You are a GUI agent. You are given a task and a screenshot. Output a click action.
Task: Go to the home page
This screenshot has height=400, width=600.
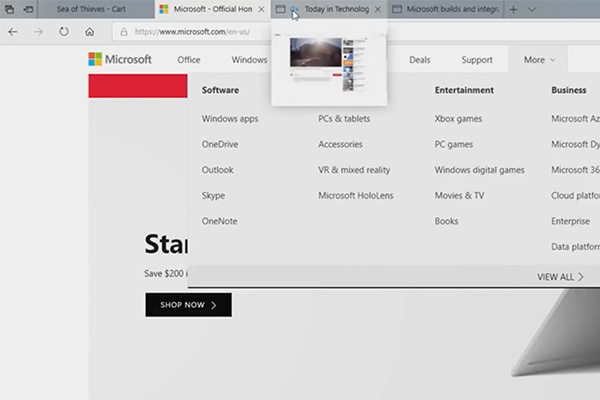pos(90,32)
